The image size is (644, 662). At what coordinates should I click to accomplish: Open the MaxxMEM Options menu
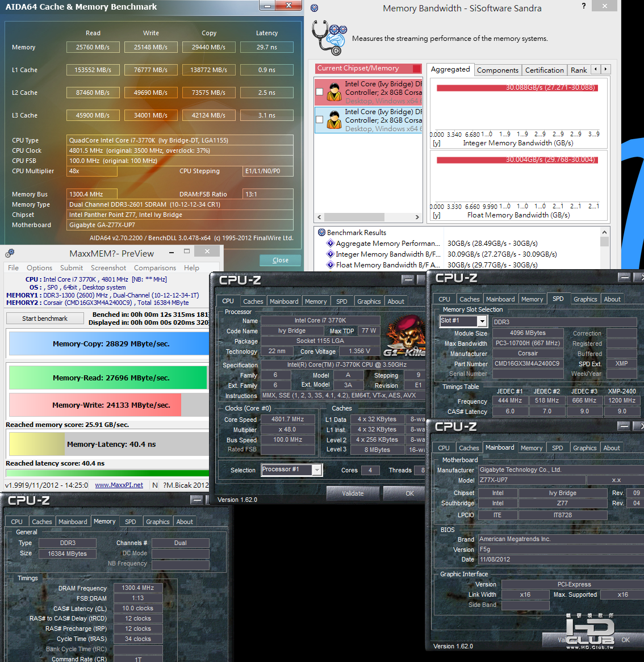pyautogui.click(x=39, y=267)
